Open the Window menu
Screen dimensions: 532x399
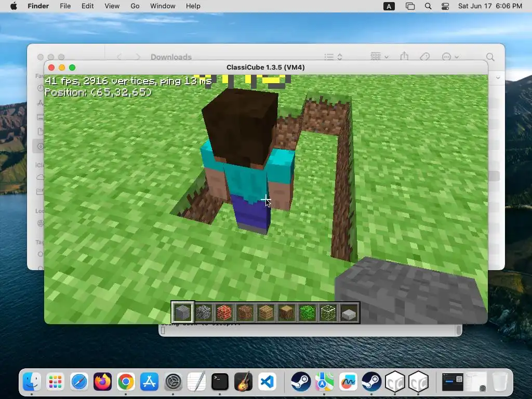pos(163,6)
